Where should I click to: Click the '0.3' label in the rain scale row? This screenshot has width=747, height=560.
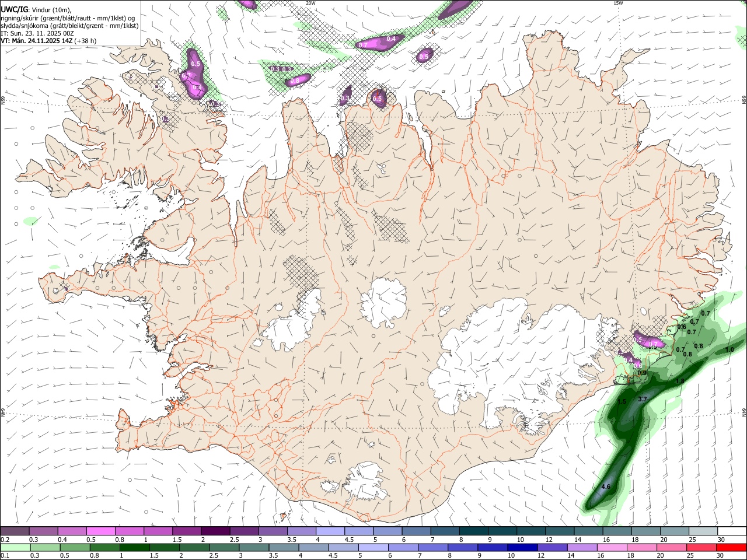point(34,556)
